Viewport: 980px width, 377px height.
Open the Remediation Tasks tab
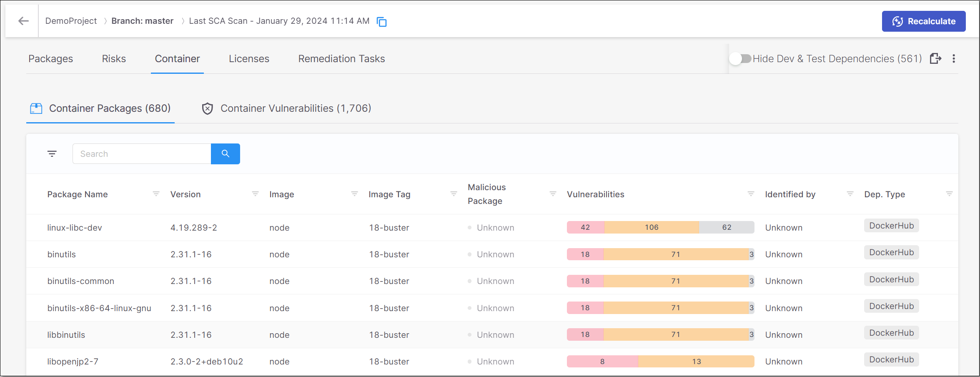pos(341,59)
